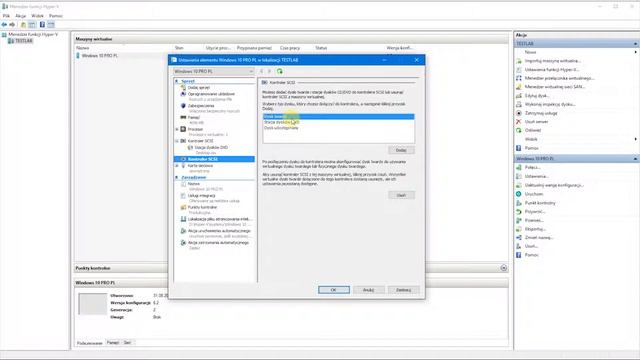Image resolution: width=640 pixels, height=360 pixels.
Task: Select Oprogramowanie układowe in hardware tree
Action: coord(211,94)
